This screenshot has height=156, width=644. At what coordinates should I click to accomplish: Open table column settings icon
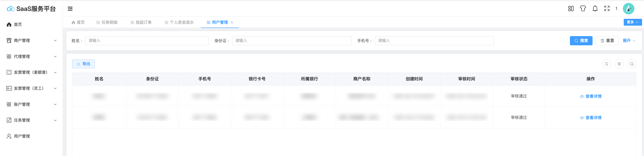pos(619,64)
